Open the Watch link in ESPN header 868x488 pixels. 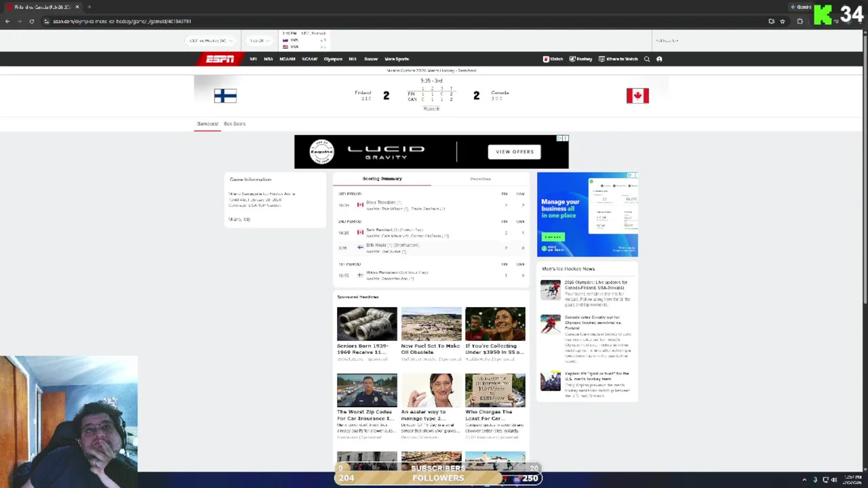[x=553, y=59]
